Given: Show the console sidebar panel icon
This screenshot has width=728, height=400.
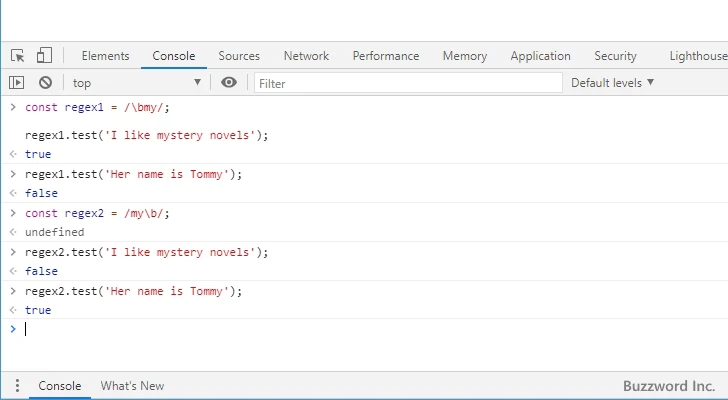Looking at the screenshot, I should click(x=17, y=83).
